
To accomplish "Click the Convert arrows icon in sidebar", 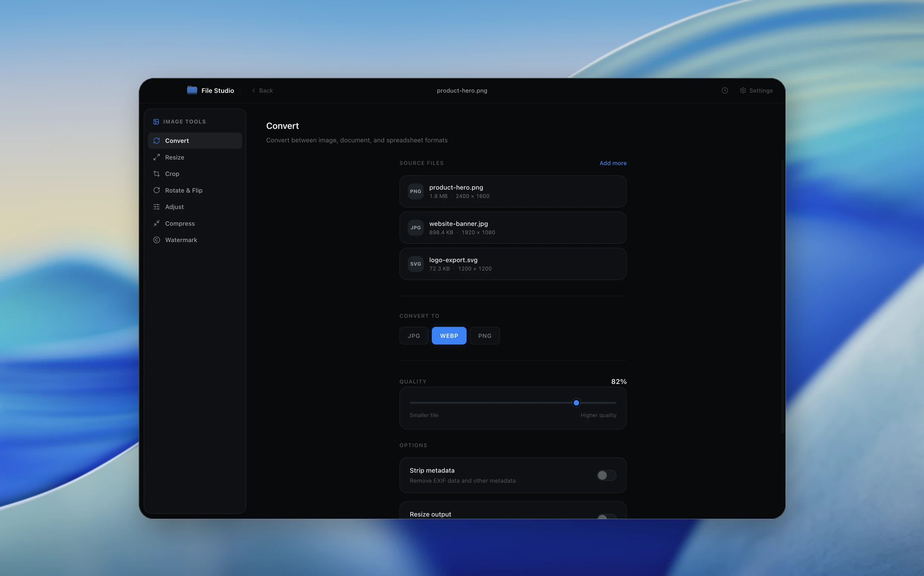I will pos(157,141).
